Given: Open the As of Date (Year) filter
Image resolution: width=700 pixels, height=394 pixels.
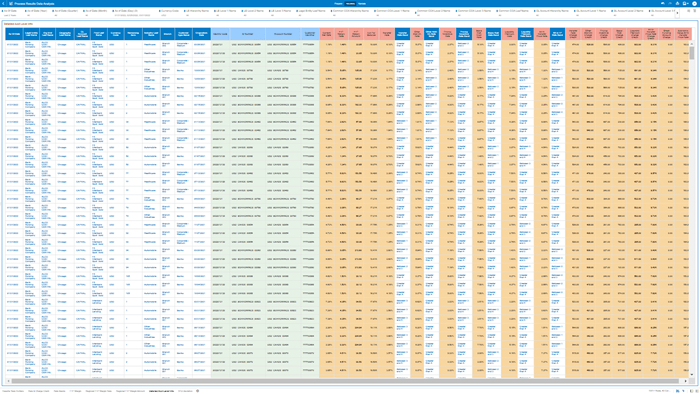Looking at the screenshot, I should 37,11.
